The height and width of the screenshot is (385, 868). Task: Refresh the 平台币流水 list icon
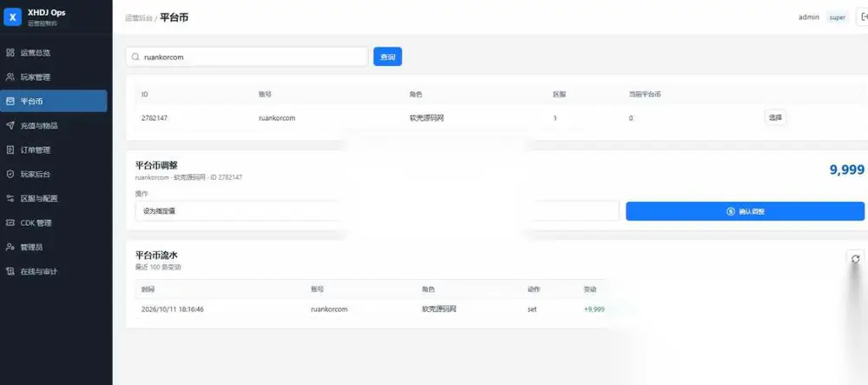coord(855,259)
